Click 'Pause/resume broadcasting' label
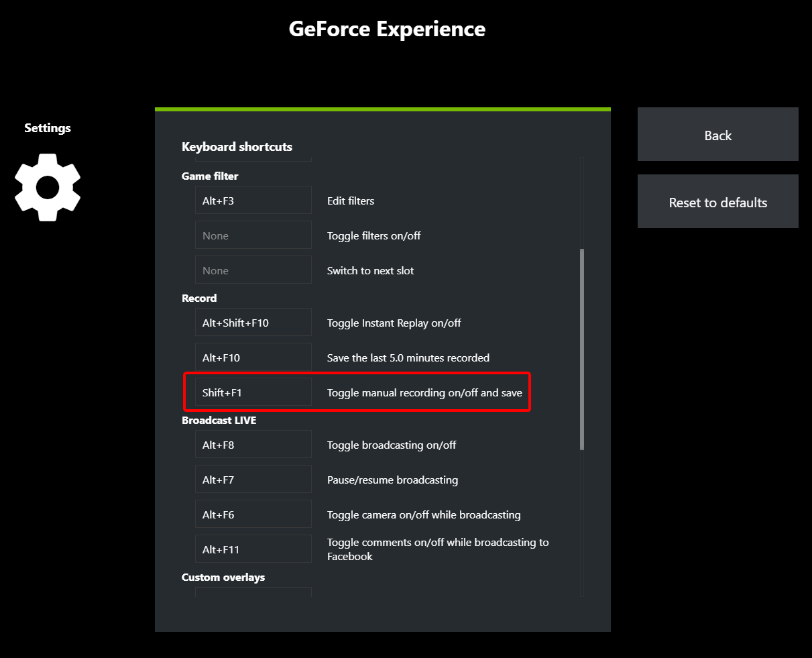This screenshot has height=658, width=812. (393, 480)
